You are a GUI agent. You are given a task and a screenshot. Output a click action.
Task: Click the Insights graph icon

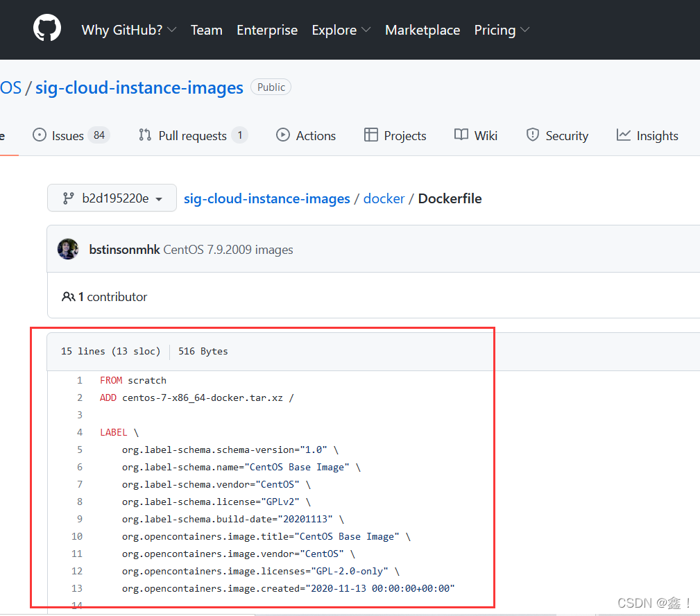point(623,135)
